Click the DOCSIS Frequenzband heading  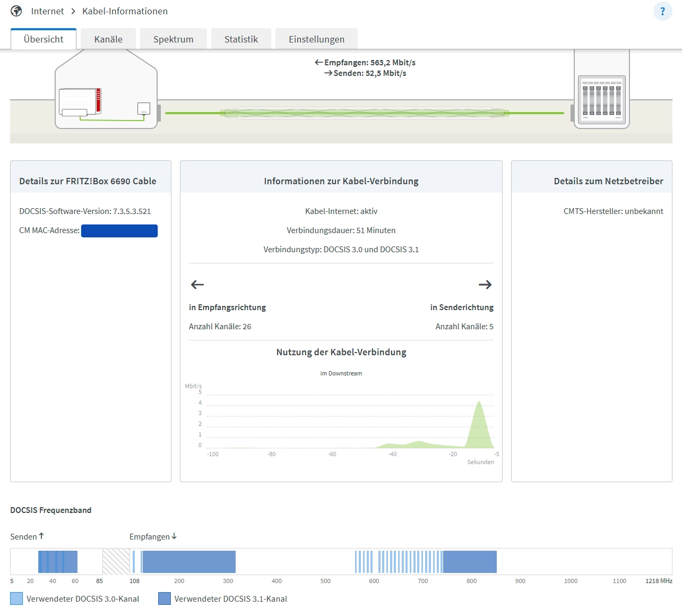51,510
